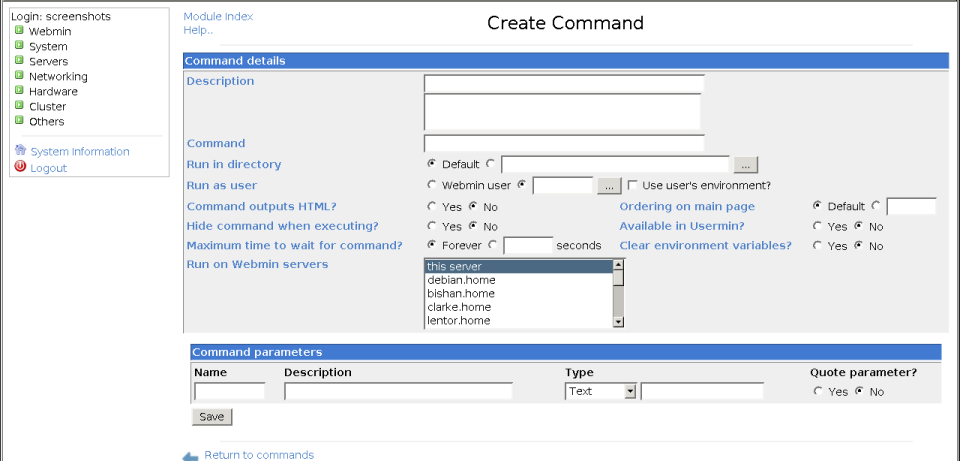Browse for run directory with ... button
The width and height of the screenshot is (960, 461).
[747, 164]
